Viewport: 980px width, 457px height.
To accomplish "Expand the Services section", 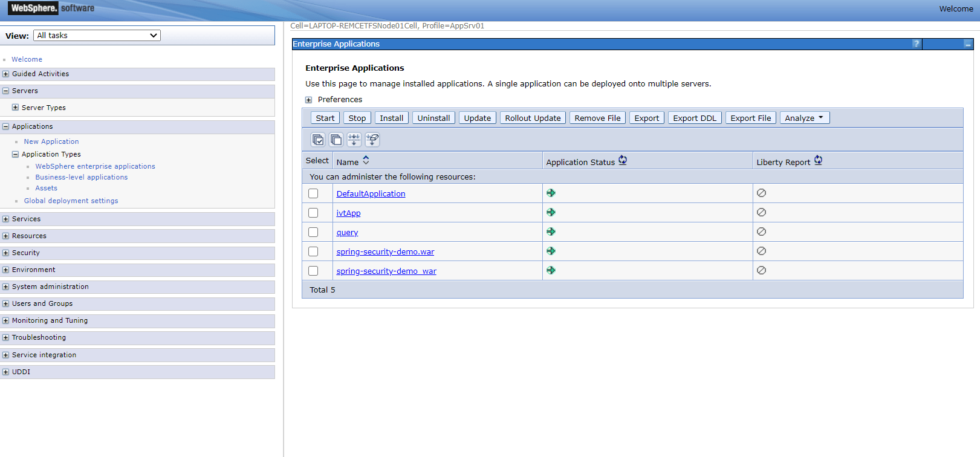I will click(x=5, y=219).
